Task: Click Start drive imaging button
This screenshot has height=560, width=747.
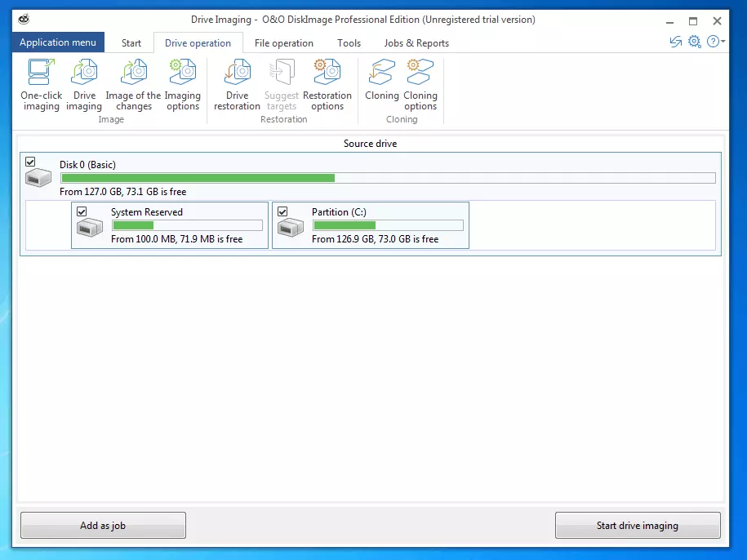Action: 638,525
